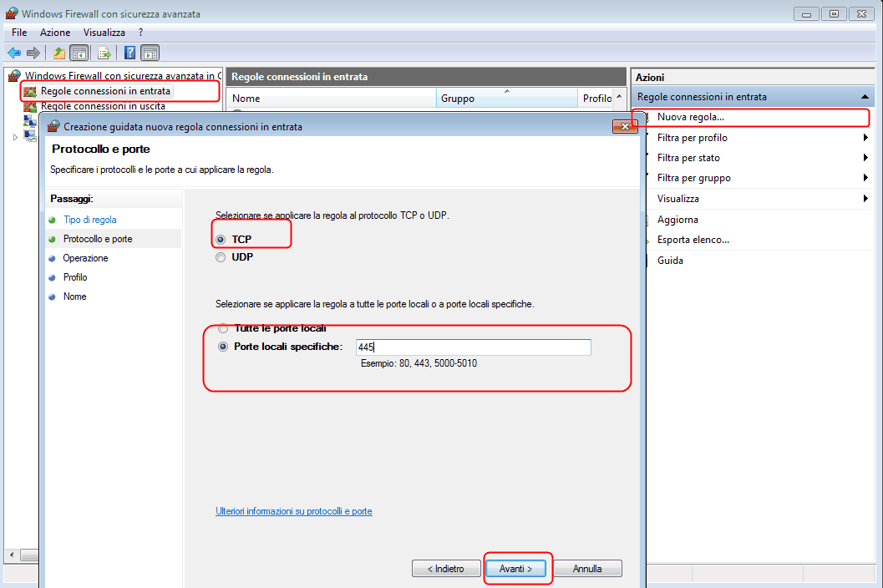Select Windows Firewall con sicurezza avanzata root node
The width and height of the screenshot is (883, 588).
(123, 75)
